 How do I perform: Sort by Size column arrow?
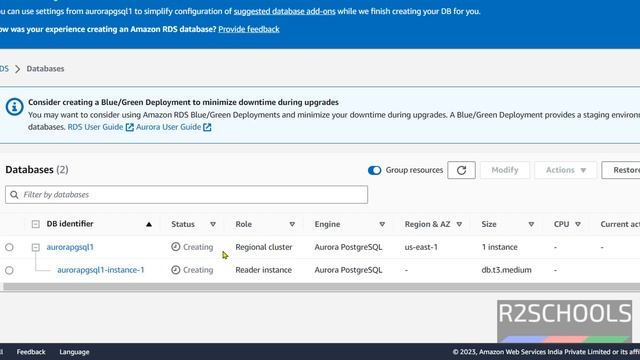pos(531,224)
